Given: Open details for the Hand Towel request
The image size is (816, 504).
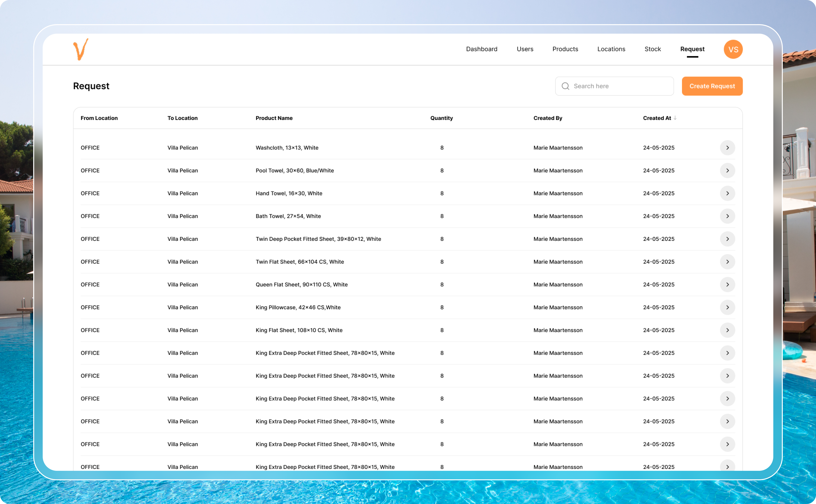Looking at the screenshot, I should click(x=728, y=193).
